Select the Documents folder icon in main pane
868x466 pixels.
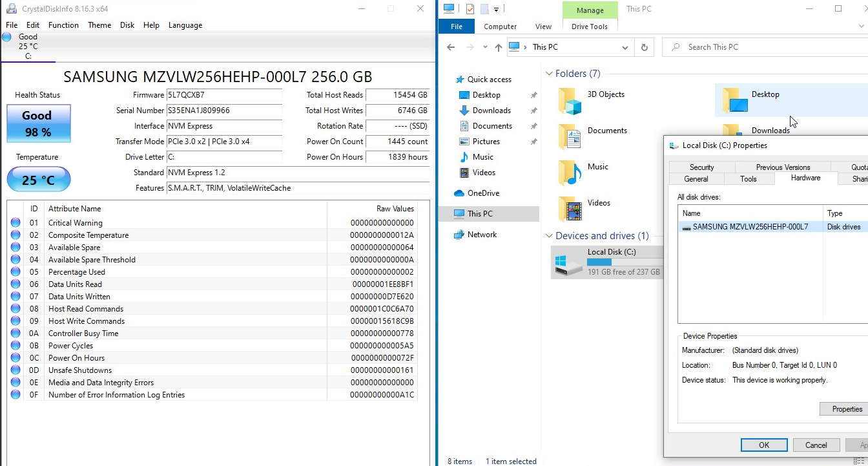570,136
